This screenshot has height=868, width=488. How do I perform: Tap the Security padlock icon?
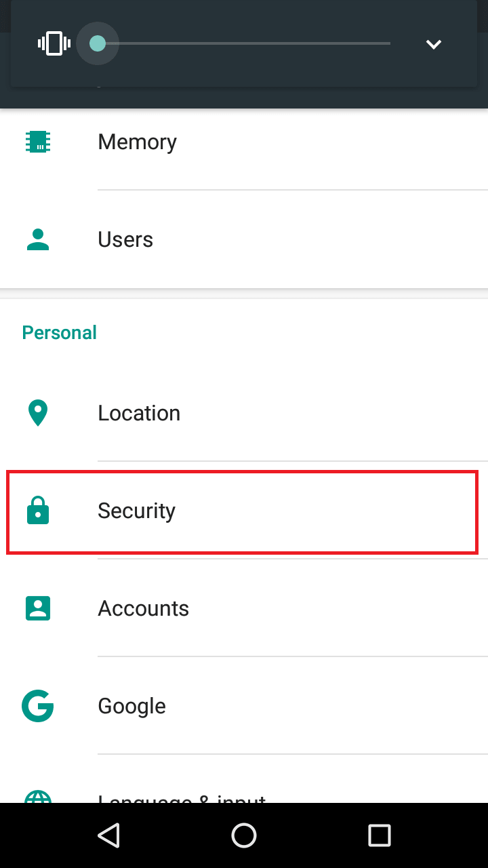38,511
